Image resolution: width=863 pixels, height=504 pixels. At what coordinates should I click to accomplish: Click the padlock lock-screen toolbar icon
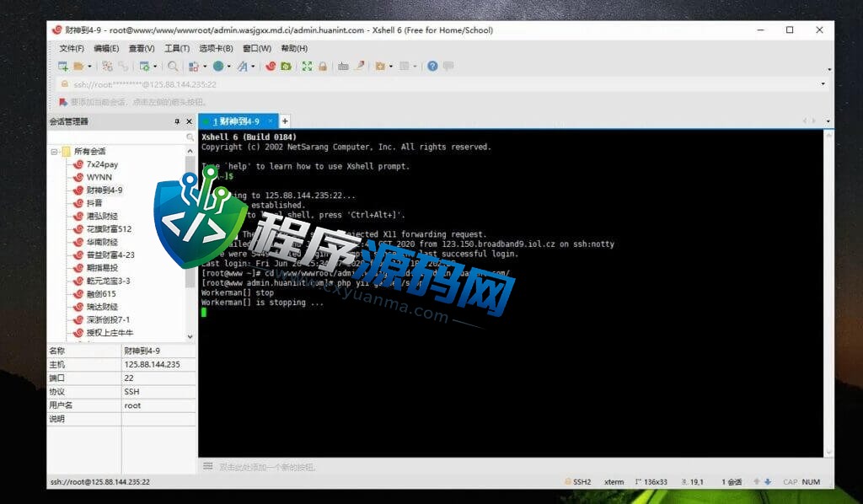tap(323, 66)
